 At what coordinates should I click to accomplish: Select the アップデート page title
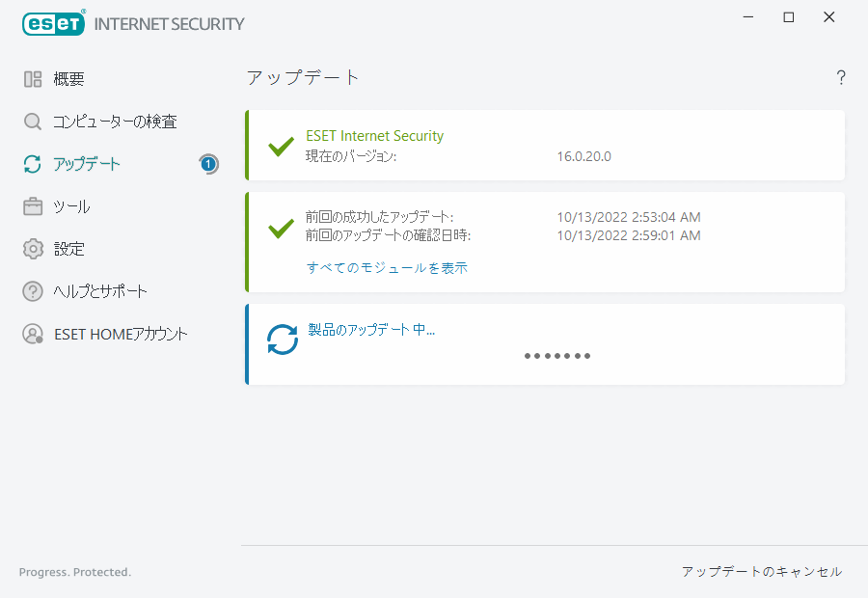pos(302,77)
